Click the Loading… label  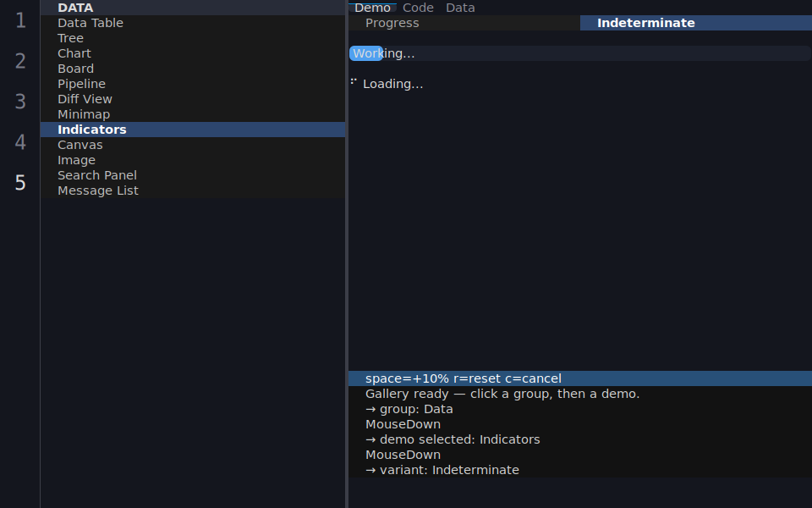pos(393,84)
